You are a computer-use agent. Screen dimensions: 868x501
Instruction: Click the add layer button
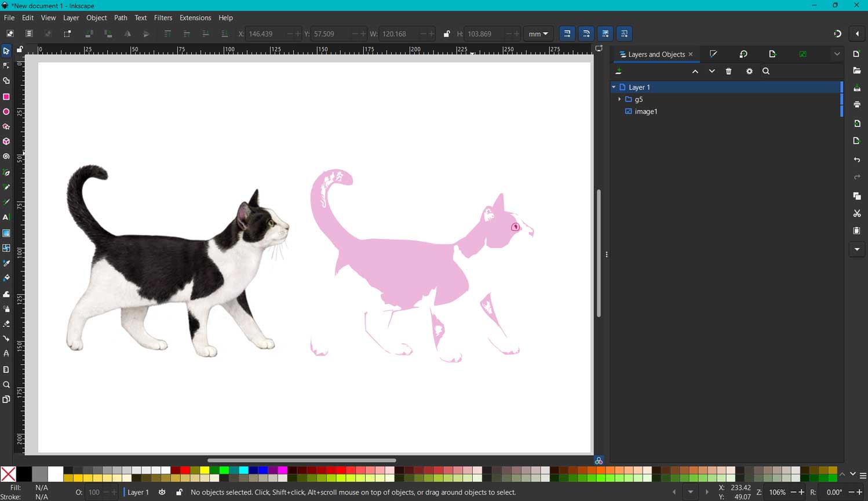619,71
